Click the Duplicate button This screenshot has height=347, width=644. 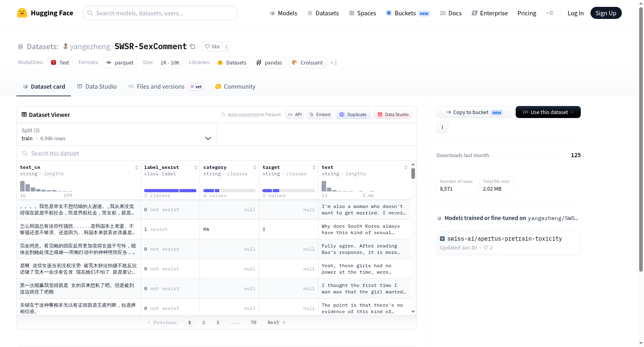click(353, 114)
